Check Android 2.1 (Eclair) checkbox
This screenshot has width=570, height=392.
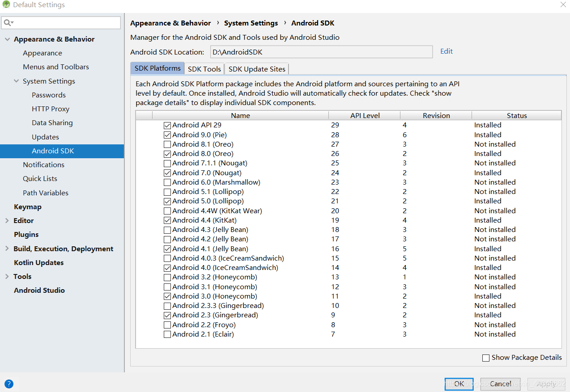coord(167,334)
